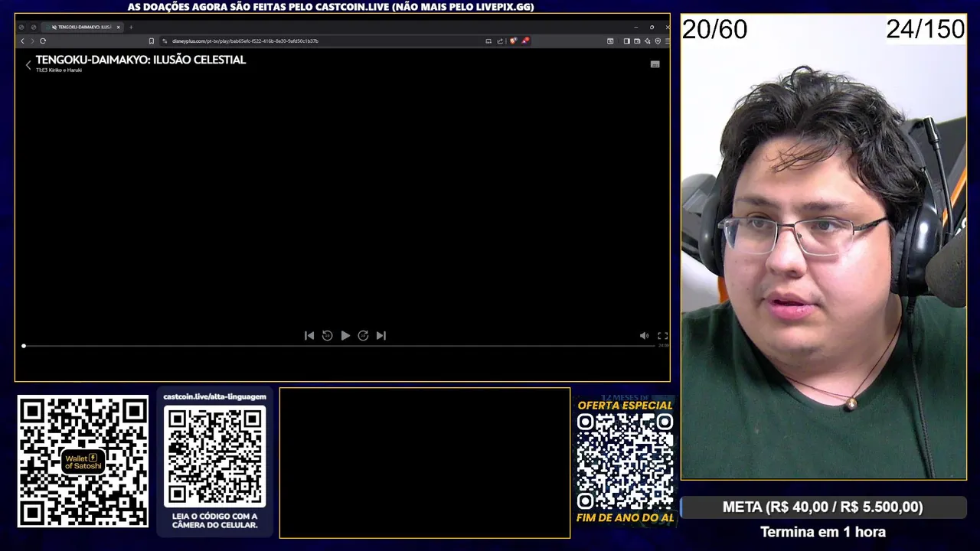Click the Wallet of Satoshi QR code
Viewport: 980px width, 551px height.
[83, 461]
